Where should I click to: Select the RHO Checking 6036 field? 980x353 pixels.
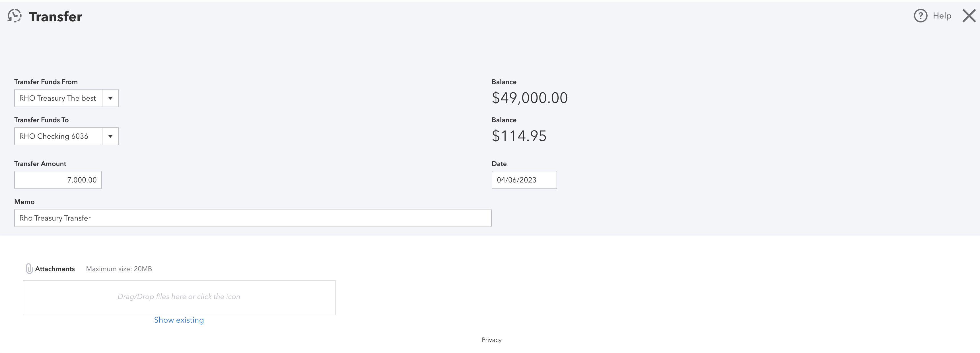coord(58,136)
